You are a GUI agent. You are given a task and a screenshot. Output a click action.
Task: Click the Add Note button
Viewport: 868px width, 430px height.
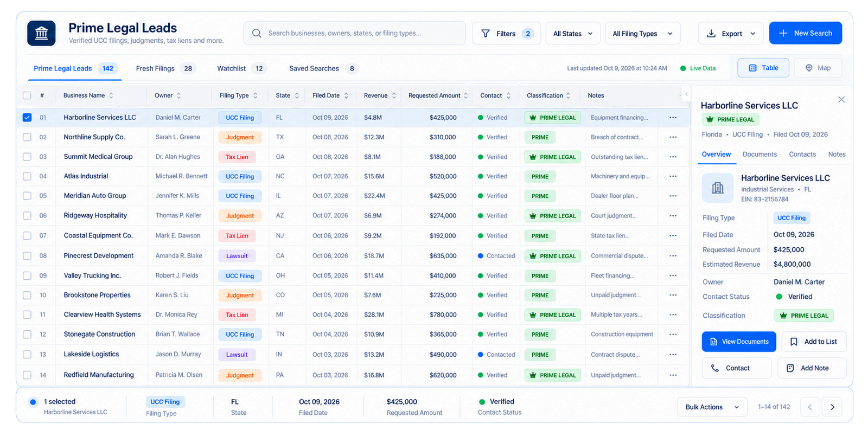point(812,368)
